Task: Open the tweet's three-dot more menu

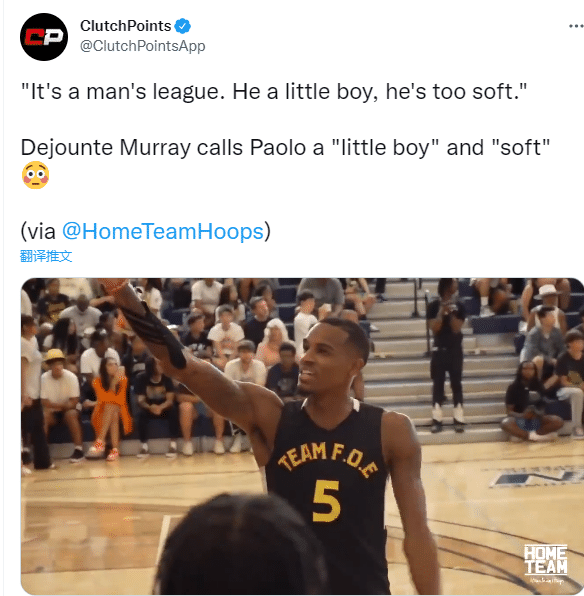Action: pos(576,26)
